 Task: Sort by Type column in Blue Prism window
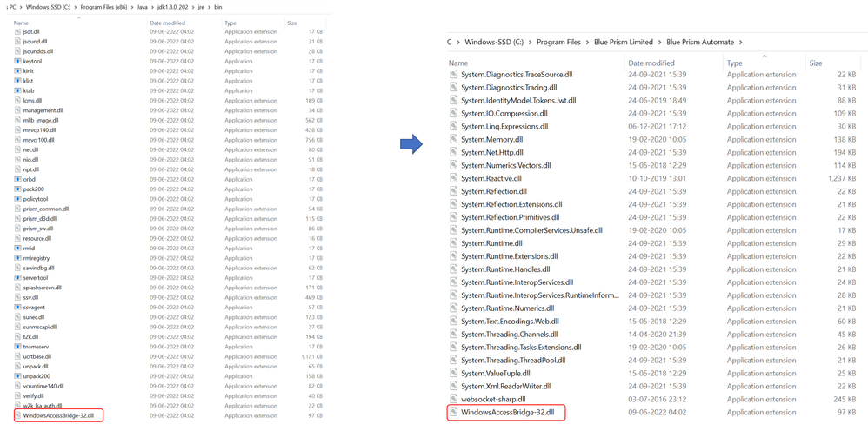click(x=735, y=63)
